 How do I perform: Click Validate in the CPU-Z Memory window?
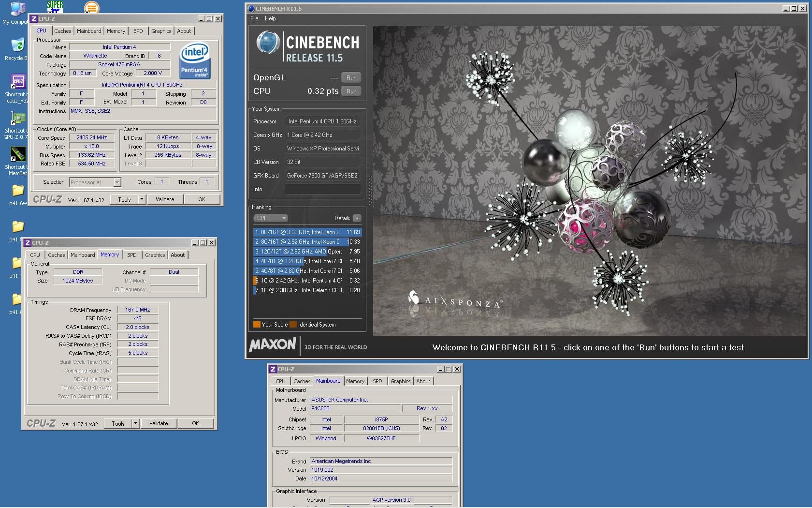pos(159,423)
